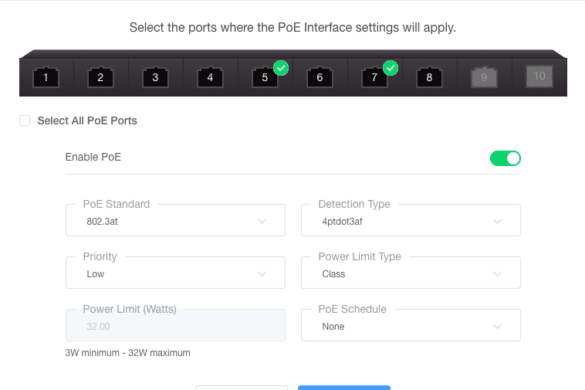
Task: Click the white outlined bottom button
Action: tap(241, 388)
